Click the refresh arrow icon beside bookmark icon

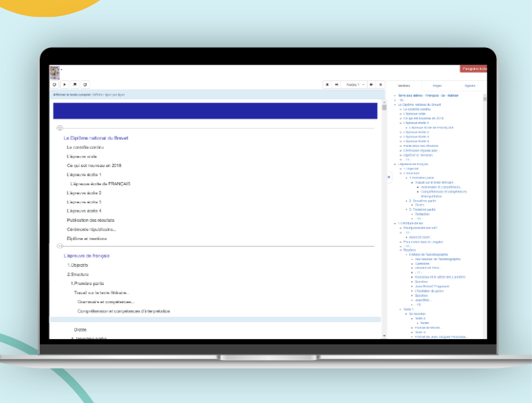85,84
